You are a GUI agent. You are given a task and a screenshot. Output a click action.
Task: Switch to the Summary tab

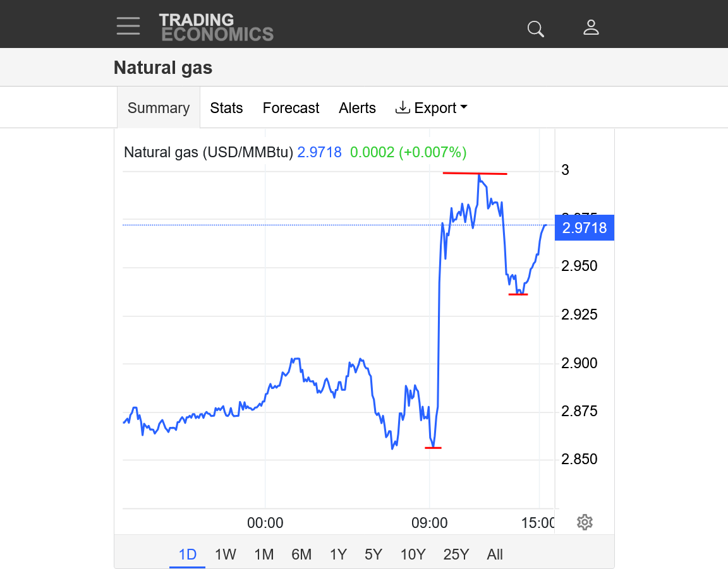pos(159,108)
